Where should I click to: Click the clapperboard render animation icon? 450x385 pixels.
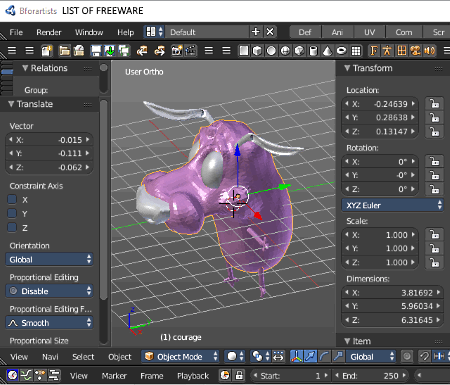tap(191, 51)
